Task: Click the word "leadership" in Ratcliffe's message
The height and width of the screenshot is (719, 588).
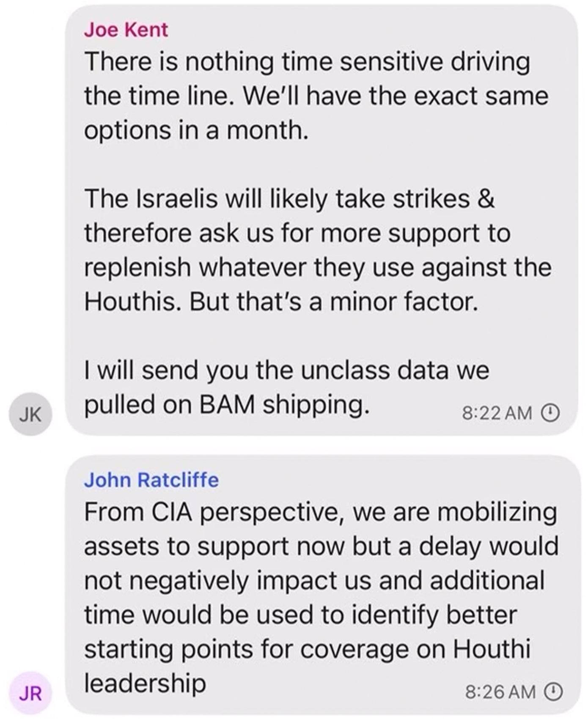Action: click(x=145, y=683)
